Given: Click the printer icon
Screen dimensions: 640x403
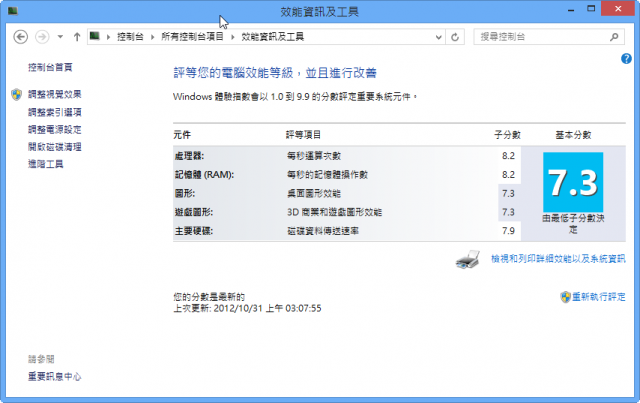Looking at the screenshot, I should point(468,259).
